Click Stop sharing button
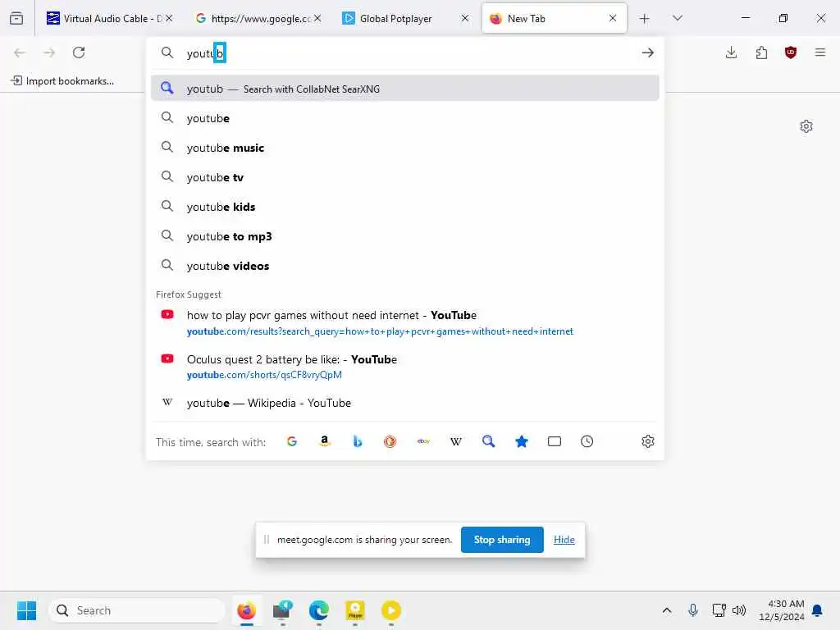This screenshot has height=630, width=840. point(502,540)
